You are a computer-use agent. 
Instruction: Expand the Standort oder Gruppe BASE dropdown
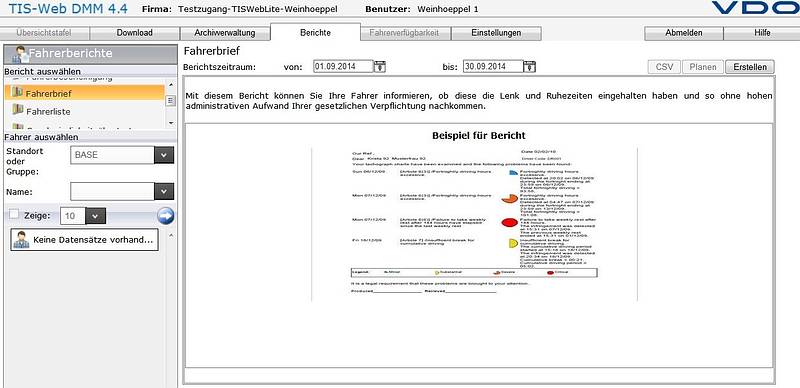(164, 155)
